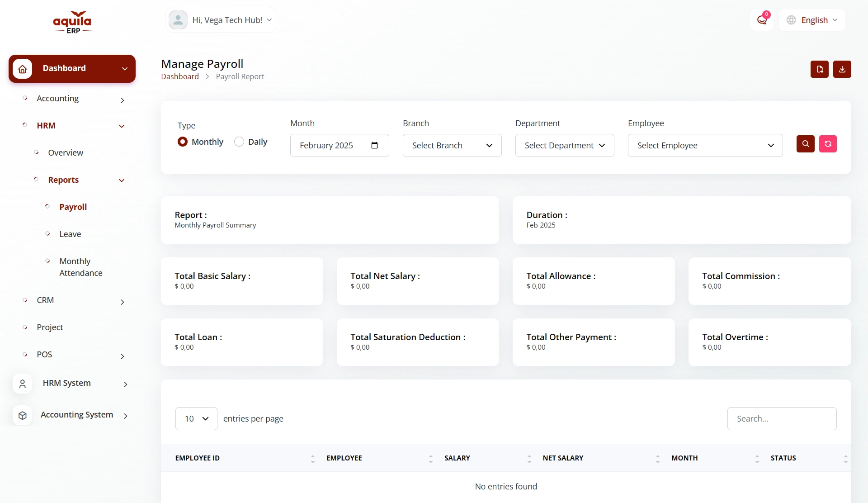
Task: Click the Payroll Report breadcrumb text
Action: point(240,76)
